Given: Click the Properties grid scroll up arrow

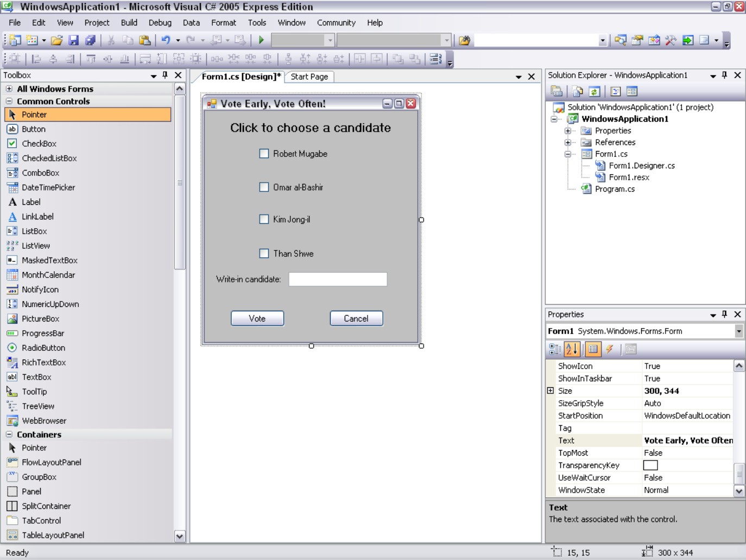Looking at the screenshot, I should pos(739,366).
